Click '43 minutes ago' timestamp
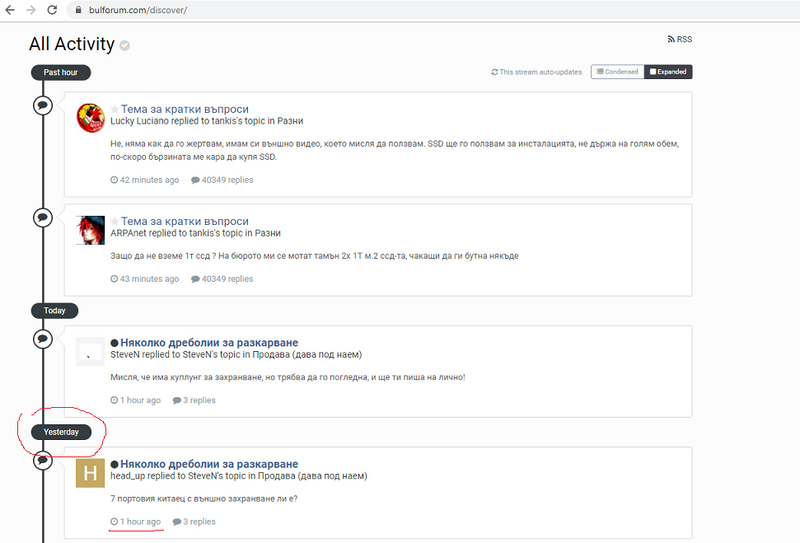 (x=145, y=279)
